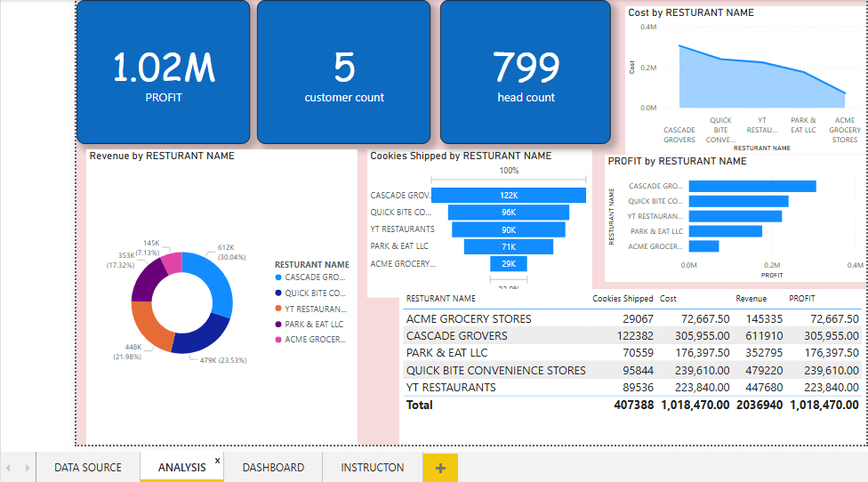Click Cookies Shipped by RESTURANT NAME title
This screenshot has height=482, width=868.
pos(461,156)
